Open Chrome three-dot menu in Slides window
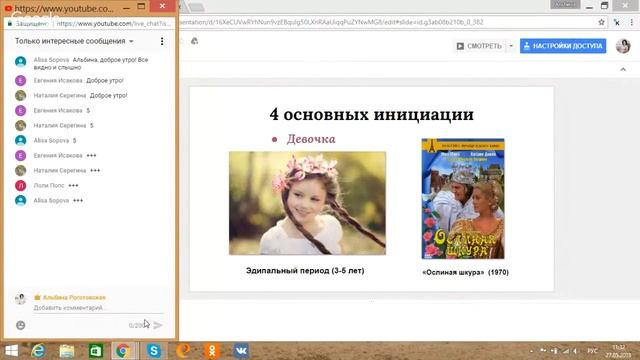This screenshot has height=360, width=640. click(631, 22)
